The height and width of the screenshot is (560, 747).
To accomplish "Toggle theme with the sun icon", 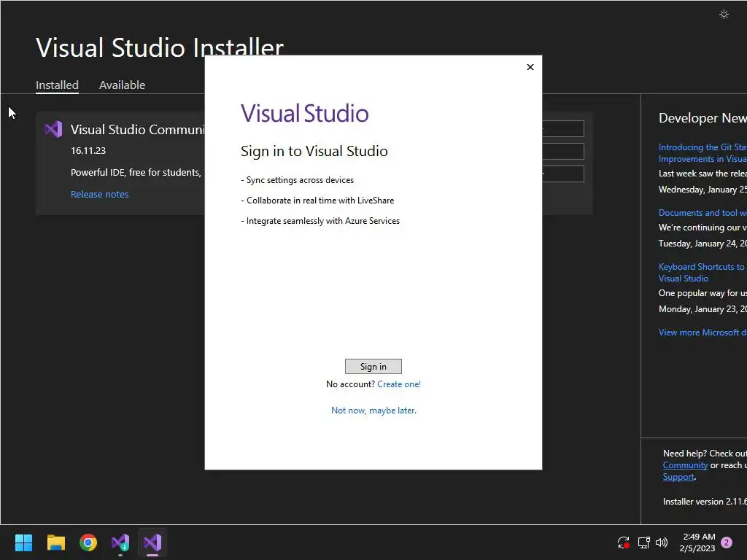I will click(724, 15).
